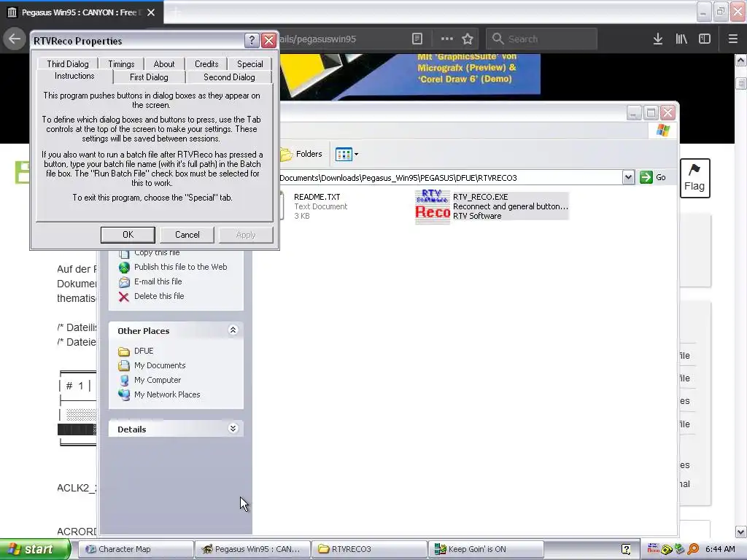Image resolution: width=747 pixels, height=560 pixels.
Task: Click the yellow telephone tray icon
Action: click(667, 550)
